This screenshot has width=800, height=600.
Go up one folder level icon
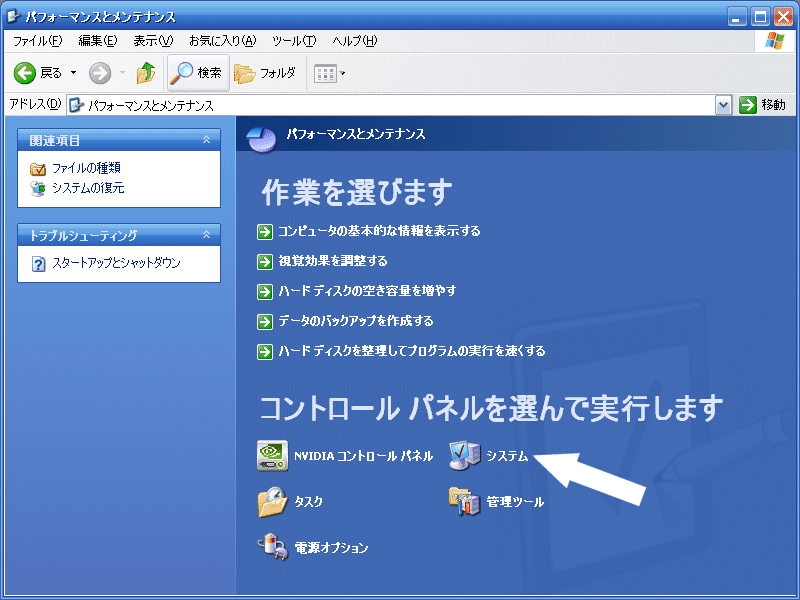tap(145, 73)
